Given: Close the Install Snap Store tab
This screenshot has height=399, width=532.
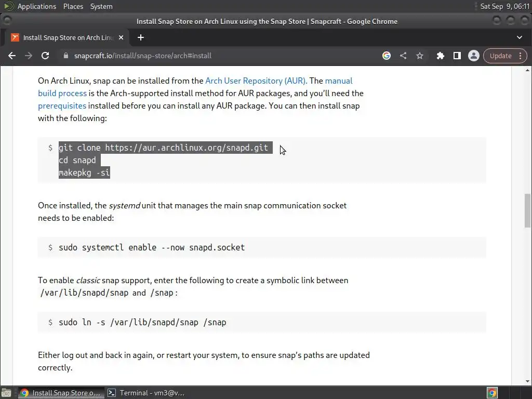Looking at the screenshot, I should [x=121, y=37].
